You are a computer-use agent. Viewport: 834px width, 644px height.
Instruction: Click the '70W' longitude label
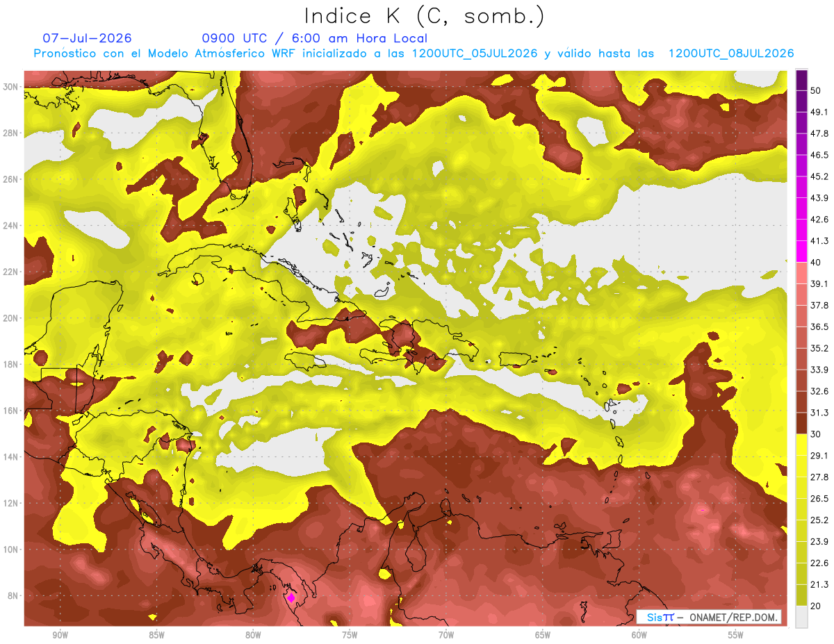pos(446,635)
